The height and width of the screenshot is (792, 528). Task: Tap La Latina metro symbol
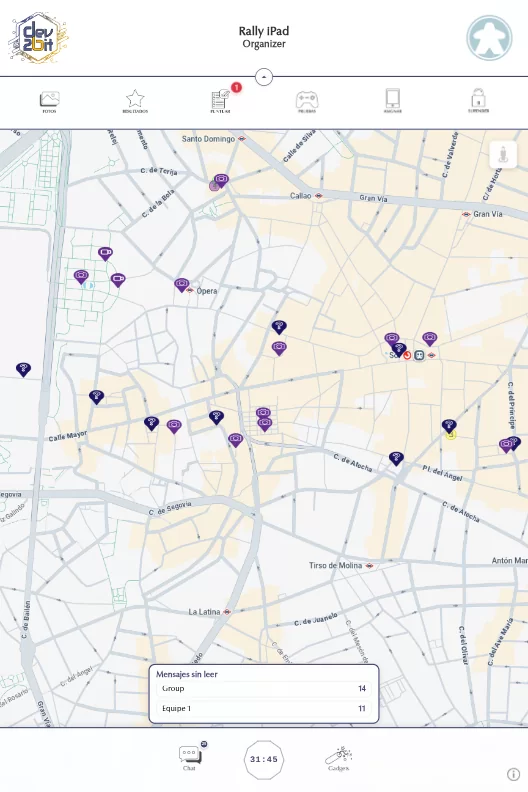click(227, 612)
